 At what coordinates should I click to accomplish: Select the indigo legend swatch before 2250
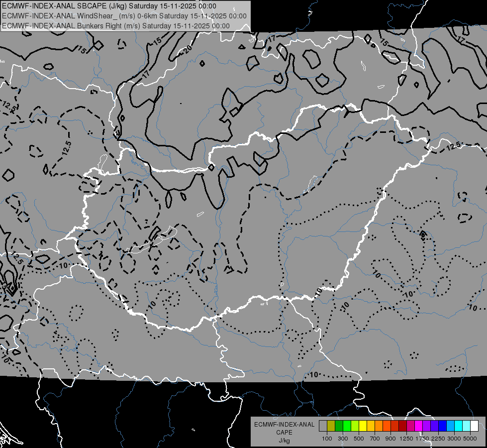tap(434, 426)
